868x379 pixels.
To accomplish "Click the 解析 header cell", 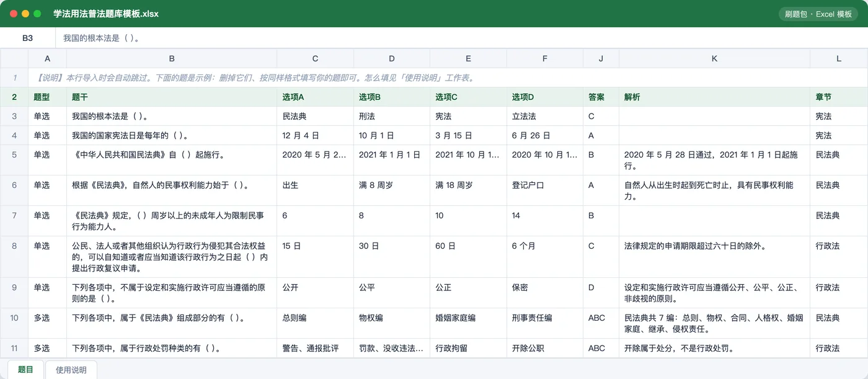I will tap(715, 97).
